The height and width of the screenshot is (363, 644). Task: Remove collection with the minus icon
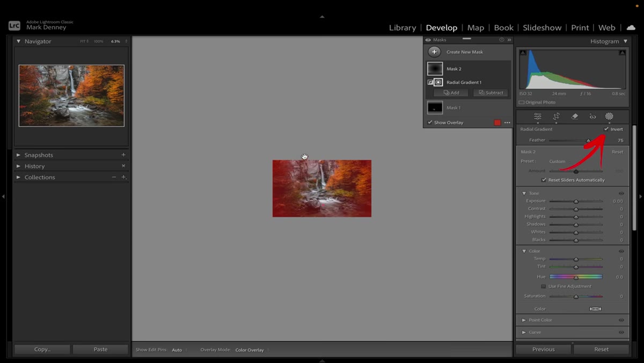114,177
